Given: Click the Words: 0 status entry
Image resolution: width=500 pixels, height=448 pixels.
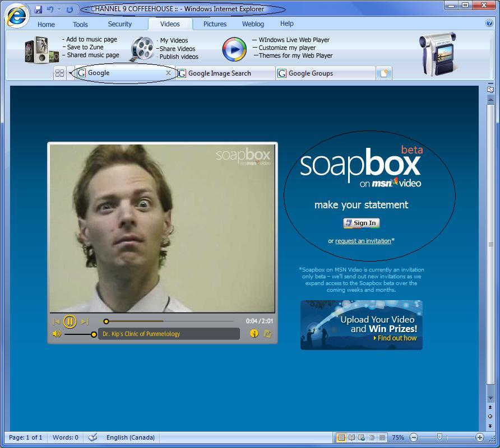Looking at the screenshot, I should point(66,437).
